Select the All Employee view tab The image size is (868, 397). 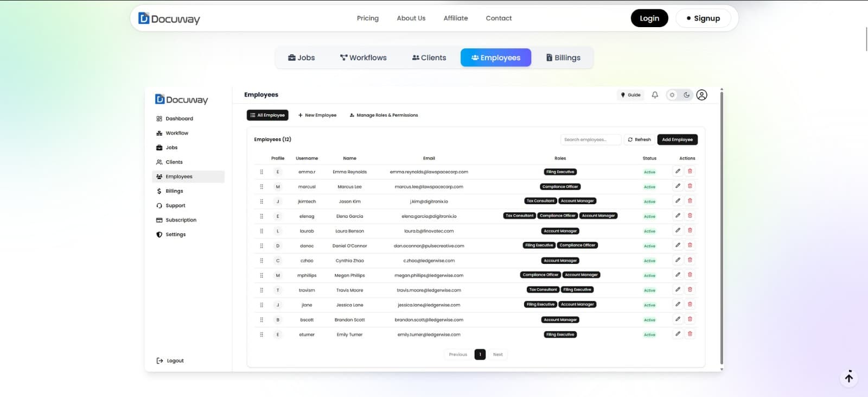(267, 115)
